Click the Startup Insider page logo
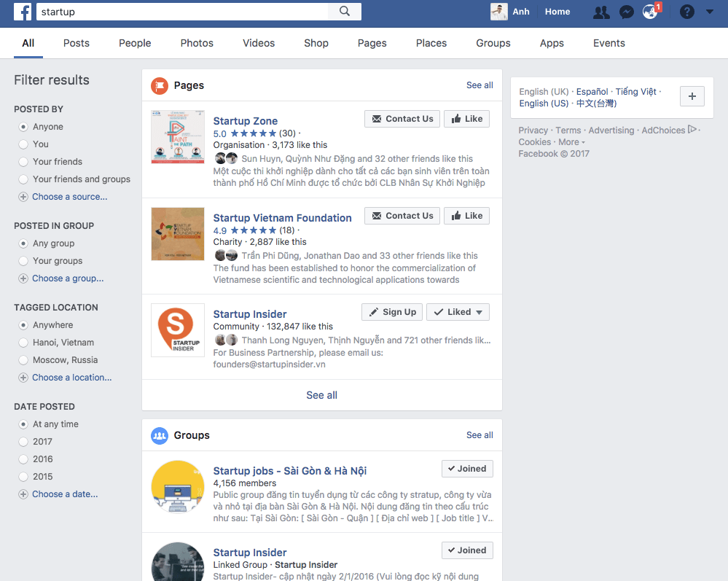The height and width of the screenshot is (581, 728). coord(177,330)
